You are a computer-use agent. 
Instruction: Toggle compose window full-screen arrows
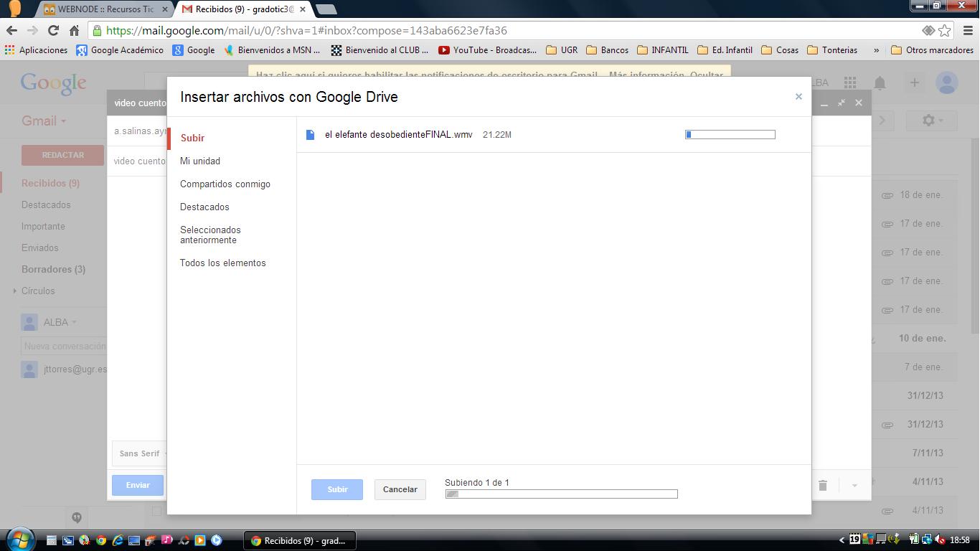842,103
